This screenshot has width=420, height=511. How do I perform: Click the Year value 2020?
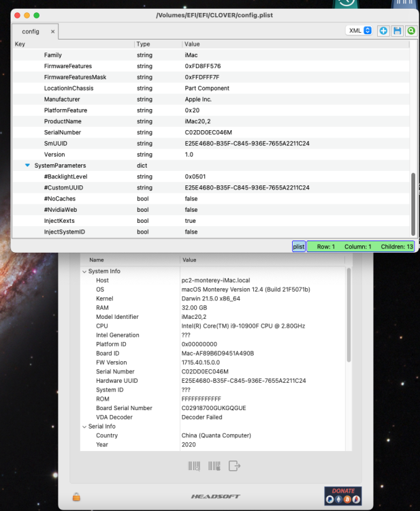coord(189,444)
